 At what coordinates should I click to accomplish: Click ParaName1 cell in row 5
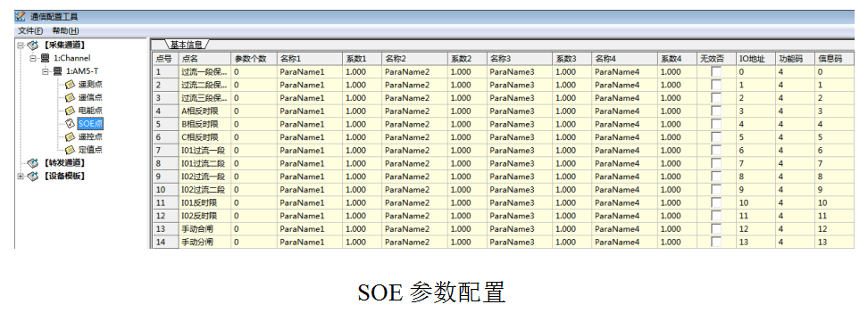click(x=310, y=124)
